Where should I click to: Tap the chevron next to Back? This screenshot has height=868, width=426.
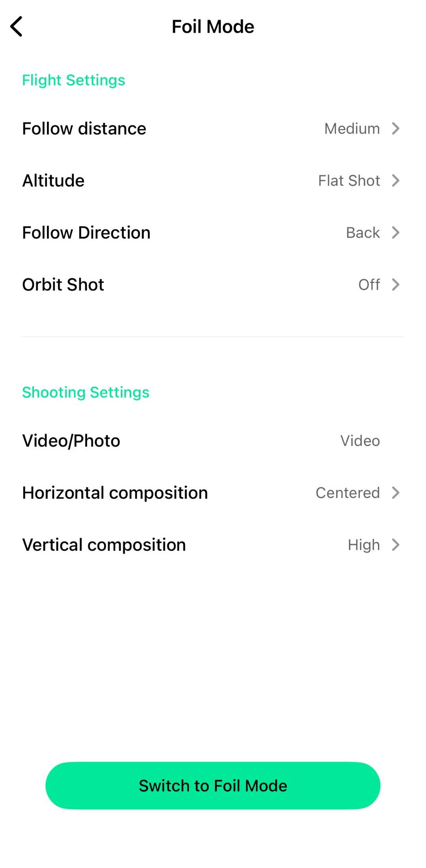click(x=396, y=233)
